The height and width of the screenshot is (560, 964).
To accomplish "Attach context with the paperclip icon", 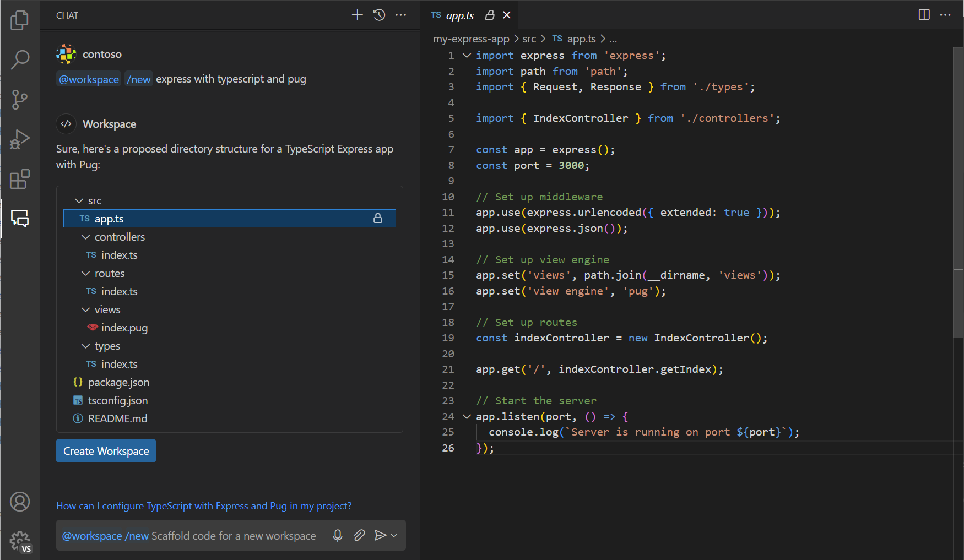I will pos(359,535).
